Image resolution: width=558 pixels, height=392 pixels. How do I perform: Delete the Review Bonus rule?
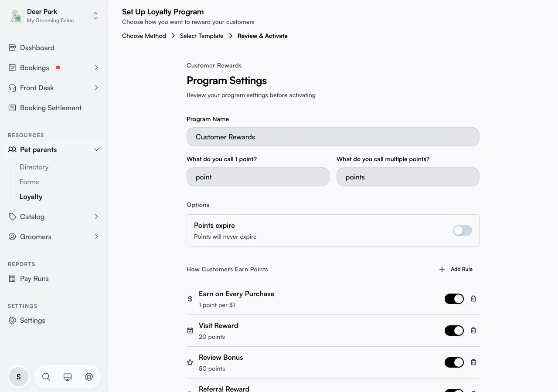pyautogui.click(x=473, y=362)
